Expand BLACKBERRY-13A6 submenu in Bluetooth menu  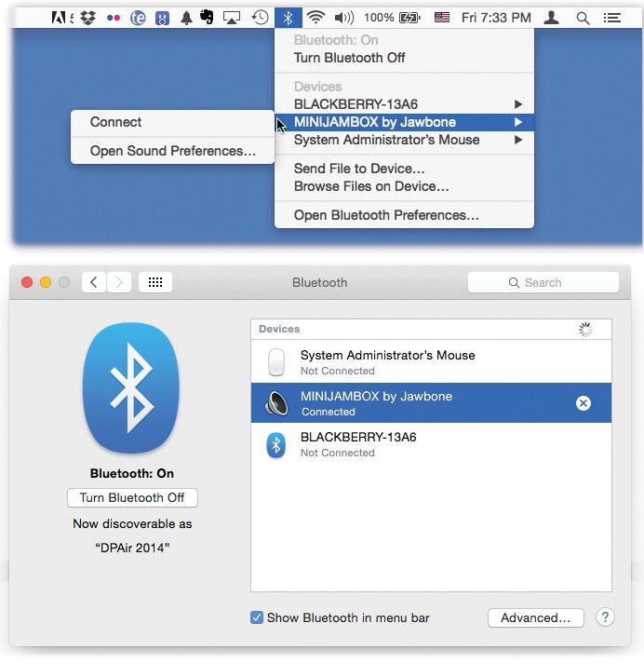(404, 104)
